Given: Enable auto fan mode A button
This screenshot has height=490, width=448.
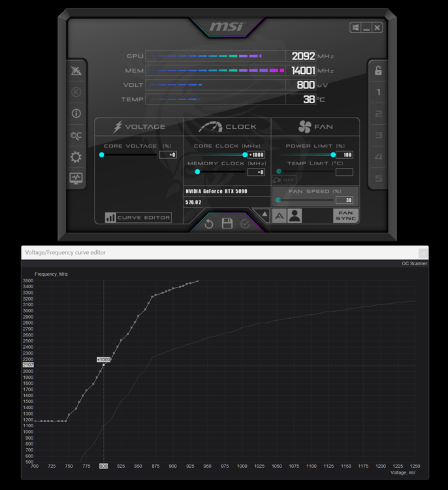Looking at the screenshot, I should pyautogui.click(x=279, y=216).
